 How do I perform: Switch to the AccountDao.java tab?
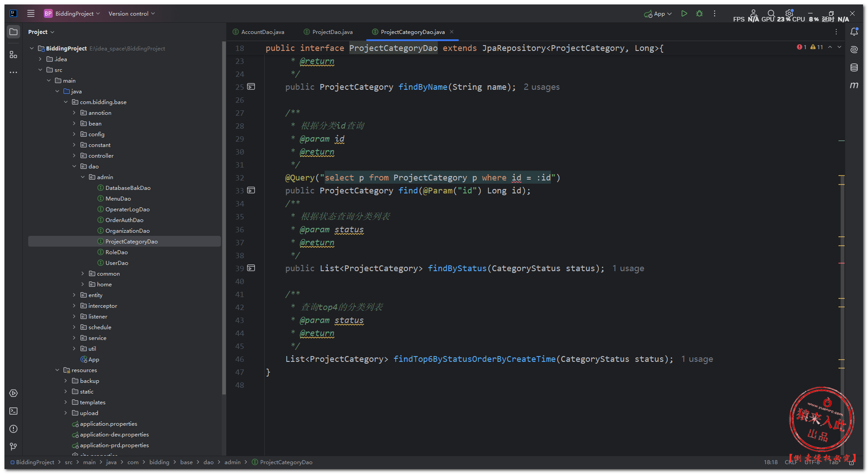pos(263,32)
